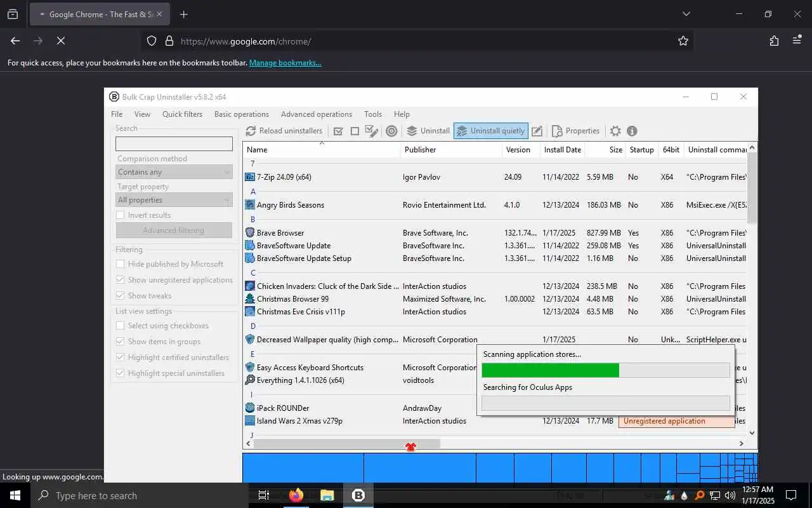Toggle Highlight special uninstallers checkbox
This screenshot has width=812, height=508.
point(120,373)
